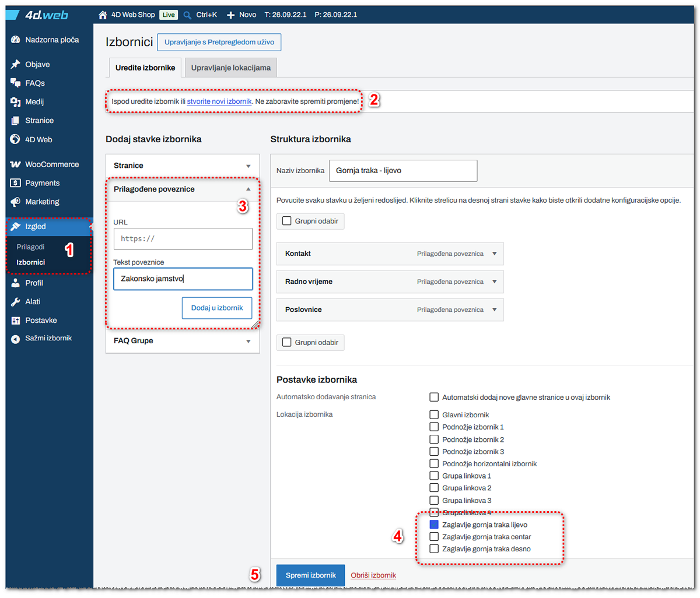Open search via magnifier icon
Image resolution: width=700 pixels, height=598 pixels.
coord(187,15)
